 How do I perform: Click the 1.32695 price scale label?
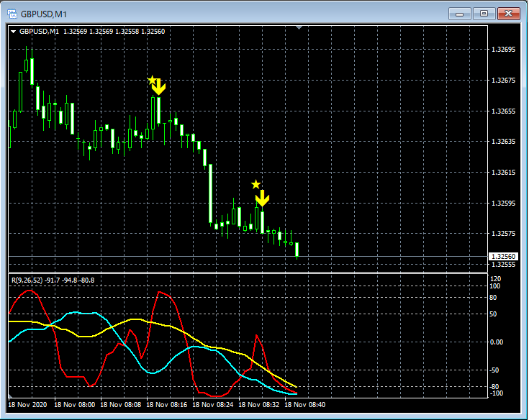click(x=503, y=50)
